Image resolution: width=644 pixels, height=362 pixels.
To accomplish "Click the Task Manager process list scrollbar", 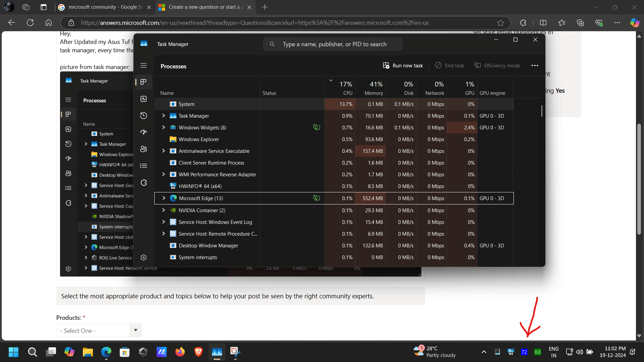I will point(542,111).
